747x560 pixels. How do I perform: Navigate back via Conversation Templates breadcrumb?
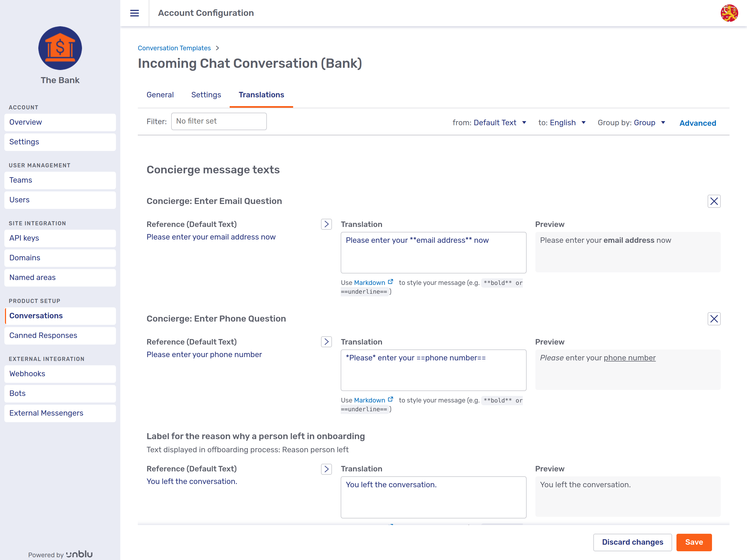pos(174,48)
